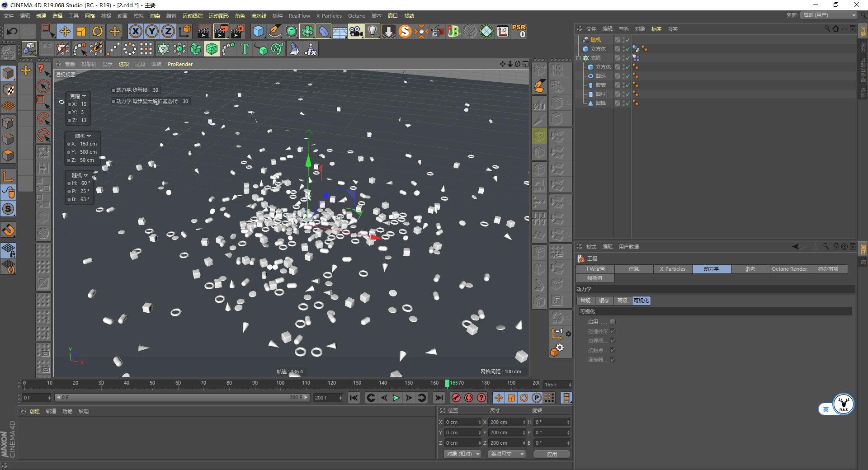
Task: Uncheck the 碰撞外形 checkbox
Action: tap(613, 331)
